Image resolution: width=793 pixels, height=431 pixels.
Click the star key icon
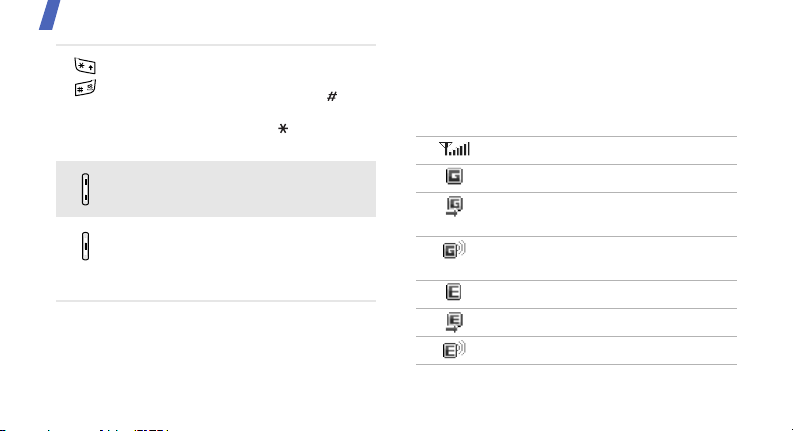[x=85, y=66]
